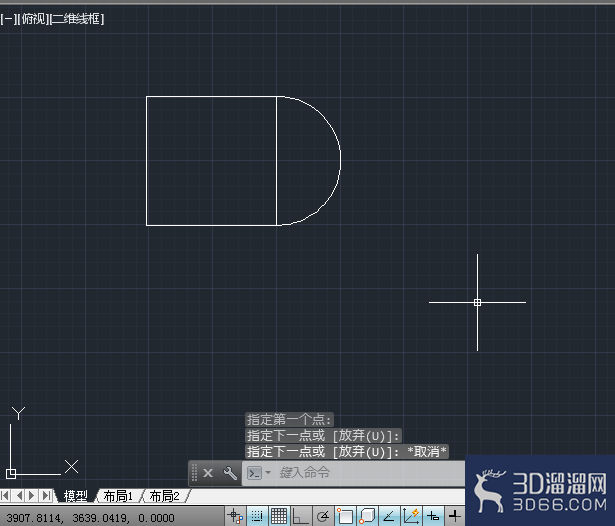Toggle Object Snap Tracking status button
Screen dimensions: 615x526
click(389, 516)
